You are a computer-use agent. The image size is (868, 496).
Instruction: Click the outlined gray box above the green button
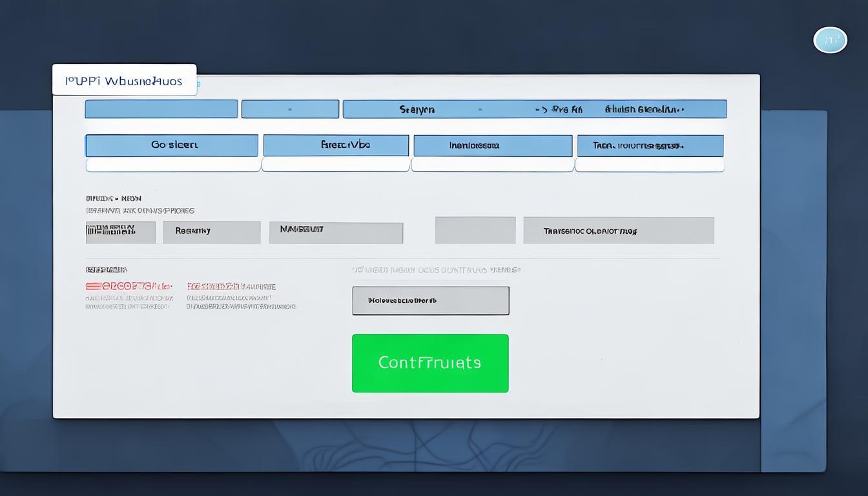[430, 301]
